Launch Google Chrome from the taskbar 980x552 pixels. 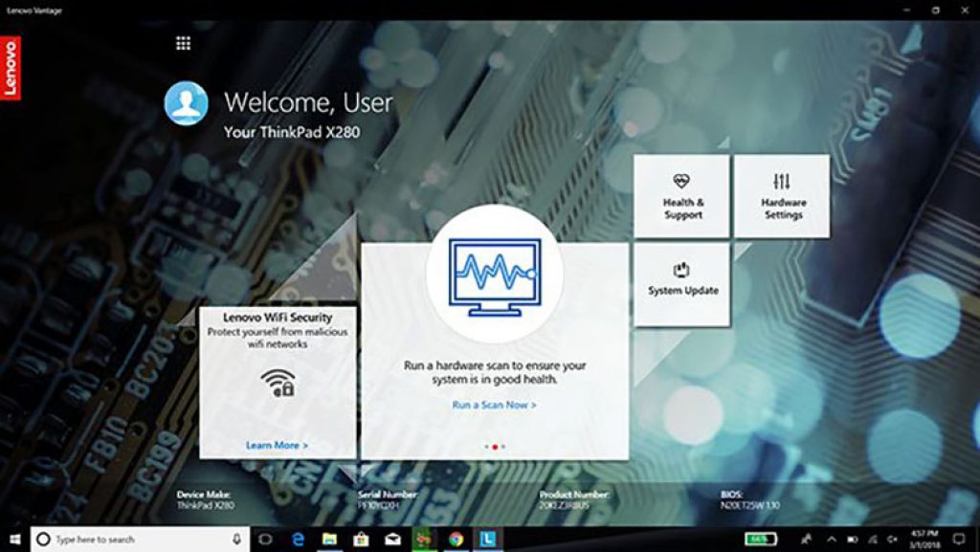(x=457, y=539)
